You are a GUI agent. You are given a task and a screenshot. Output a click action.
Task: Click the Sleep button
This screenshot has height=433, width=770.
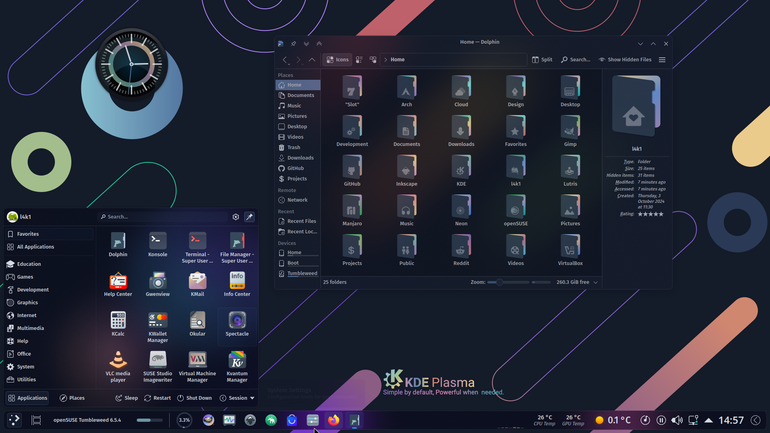(x=127, y=398)
